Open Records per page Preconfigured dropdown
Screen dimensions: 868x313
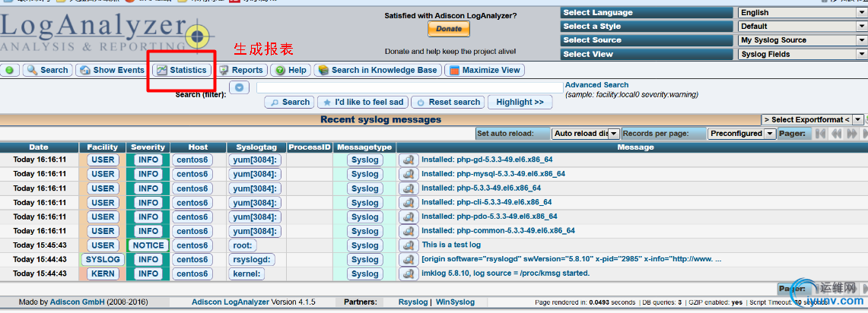[x=742, y=133]
